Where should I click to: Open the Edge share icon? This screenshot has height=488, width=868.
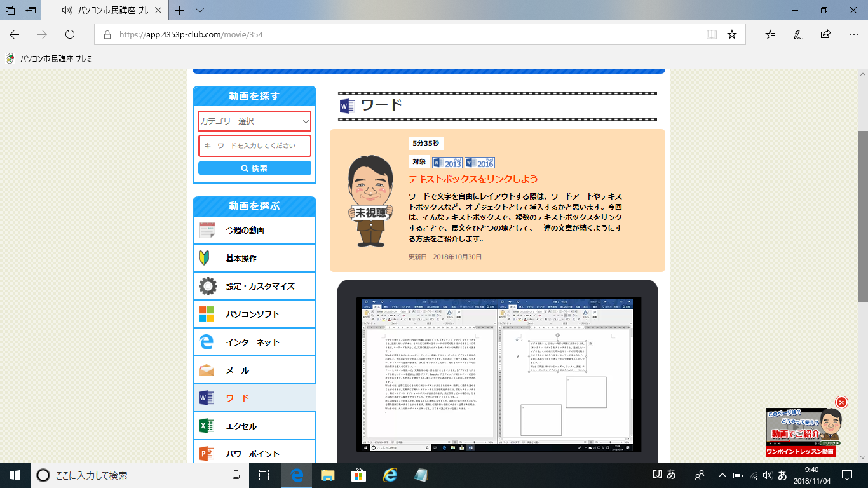point(825,35)
